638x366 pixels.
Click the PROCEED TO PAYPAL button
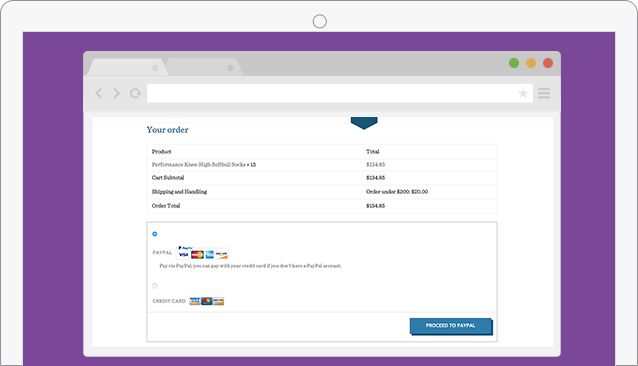451,326
